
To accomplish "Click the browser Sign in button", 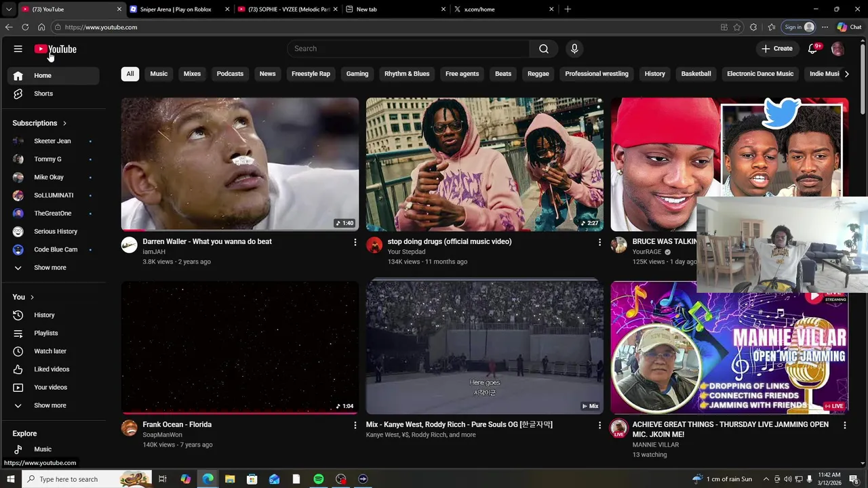I will point(798,27).
